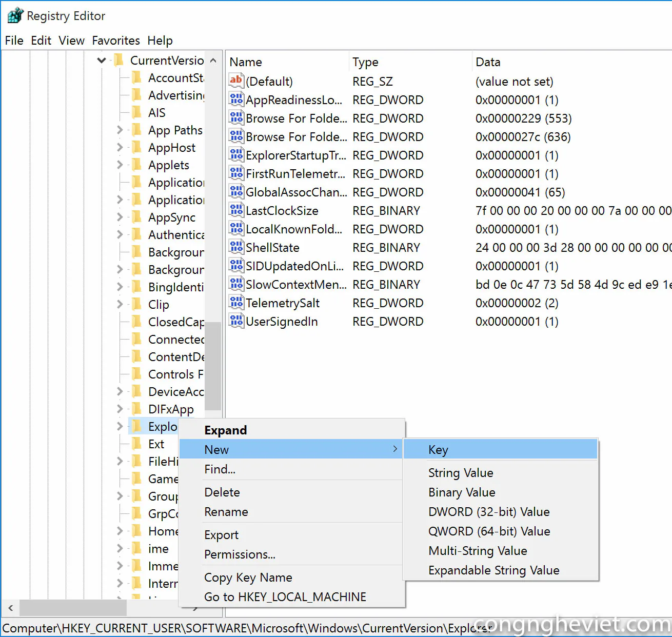The width and height of the screenshot is (672, 637).
Task: Click the binary icon beside ShellState
Action: 236,247
